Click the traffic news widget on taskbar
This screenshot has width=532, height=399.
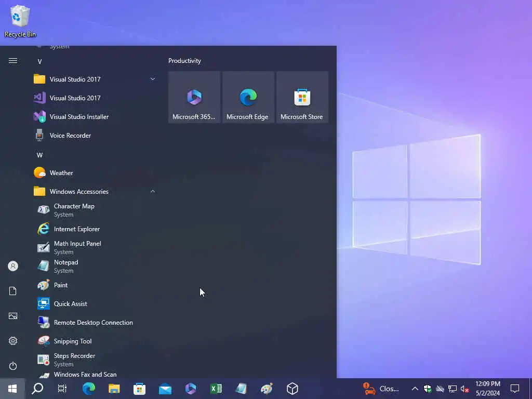pos(381,389)
